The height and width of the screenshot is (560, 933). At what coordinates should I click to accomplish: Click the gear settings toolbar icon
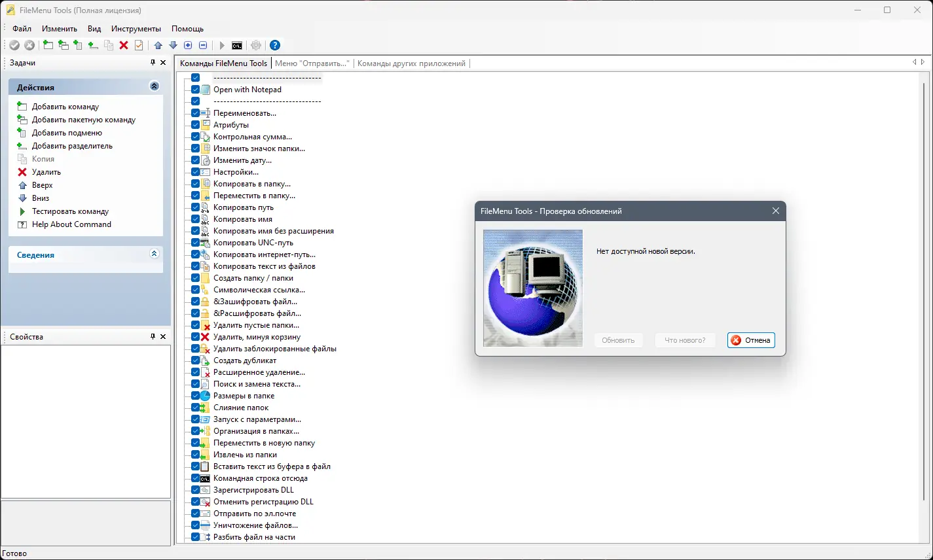click(256, 45)
